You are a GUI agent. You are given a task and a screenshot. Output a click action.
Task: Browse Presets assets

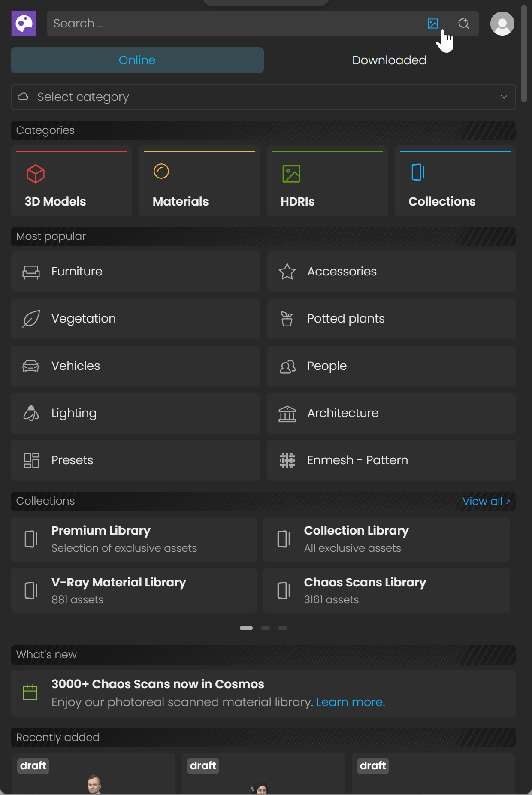[x=136, y=460]
